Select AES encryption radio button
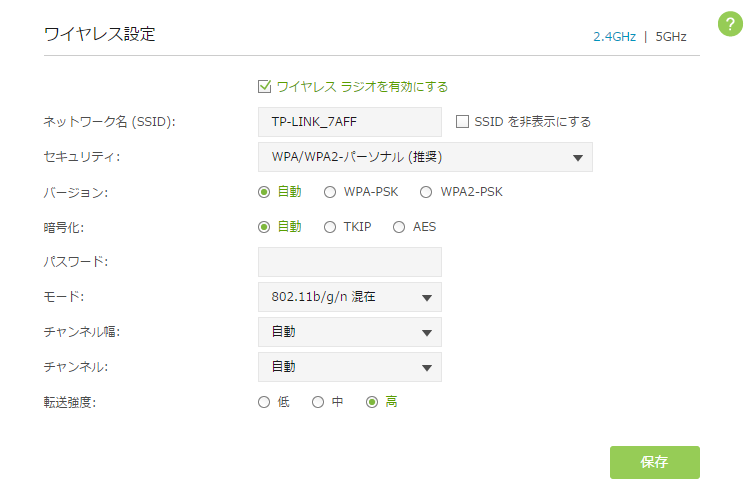The width and height of the screenshot is (748, 496). tap(399, 227)
